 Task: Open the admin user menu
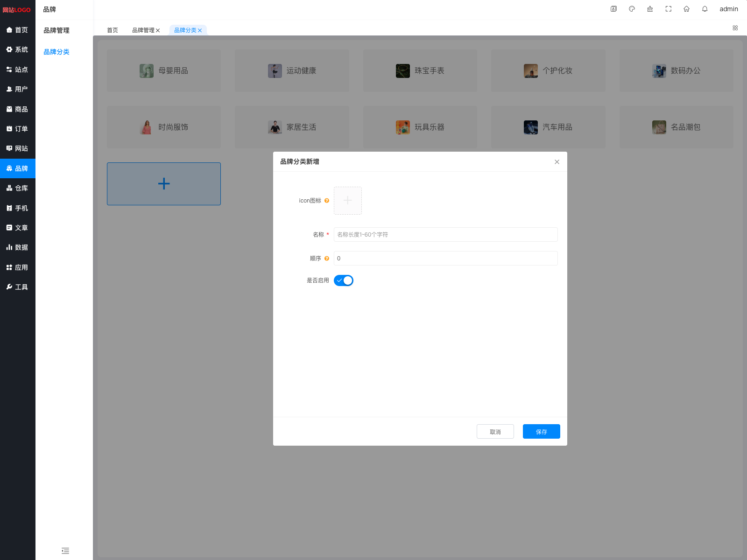(728, 9)
